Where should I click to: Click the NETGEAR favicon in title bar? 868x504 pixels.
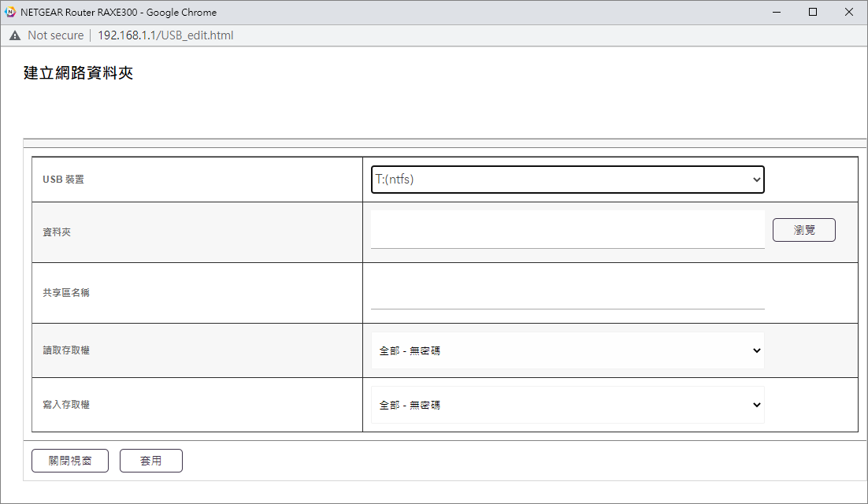point(10,12)
